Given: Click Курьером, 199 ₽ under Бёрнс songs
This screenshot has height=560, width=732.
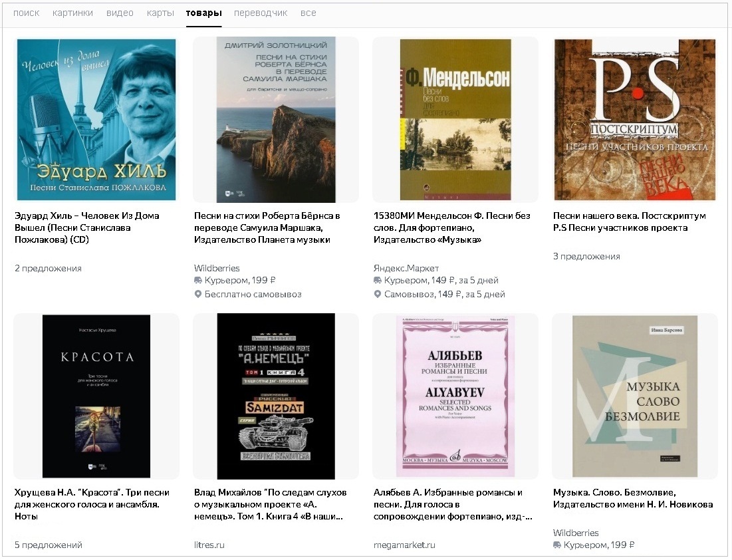Looking at the screenshot, I should [240, 280].
